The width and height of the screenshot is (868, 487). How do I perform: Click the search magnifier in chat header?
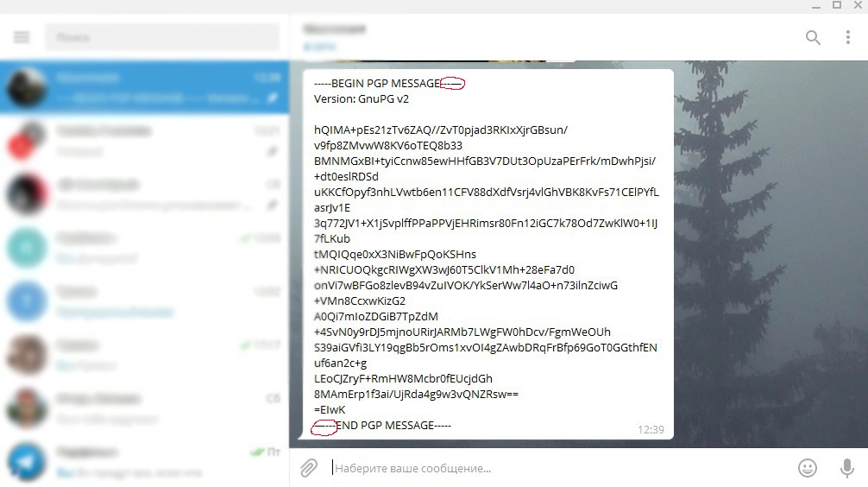tap(813, 37)
